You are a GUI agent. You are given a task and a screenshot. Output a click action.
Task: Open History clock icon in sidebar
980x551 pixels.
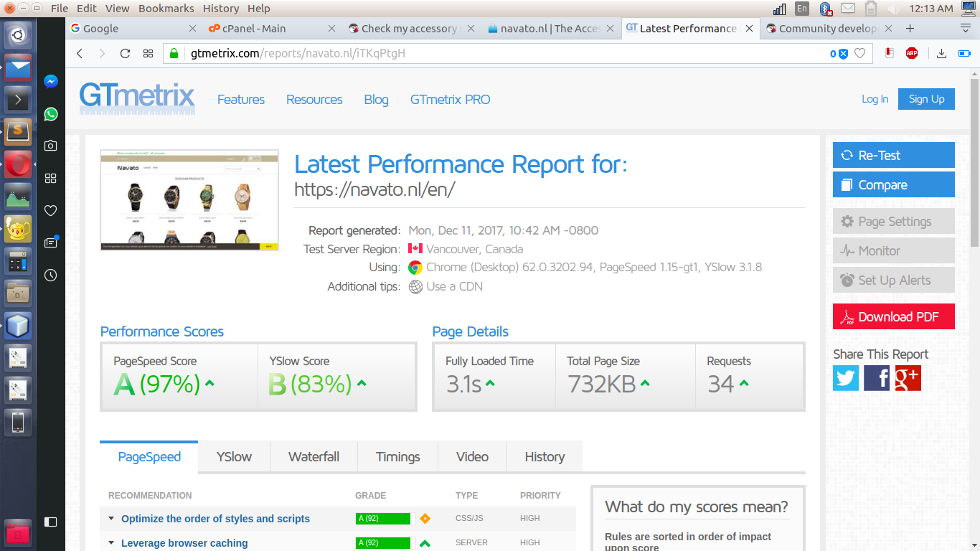tap(51, 275)
